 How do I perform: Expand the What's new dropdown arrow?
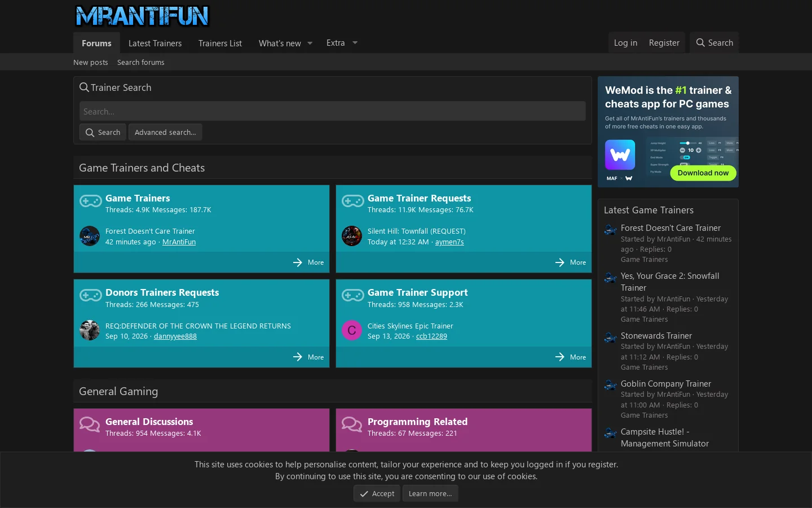click(x=310, y=43)
